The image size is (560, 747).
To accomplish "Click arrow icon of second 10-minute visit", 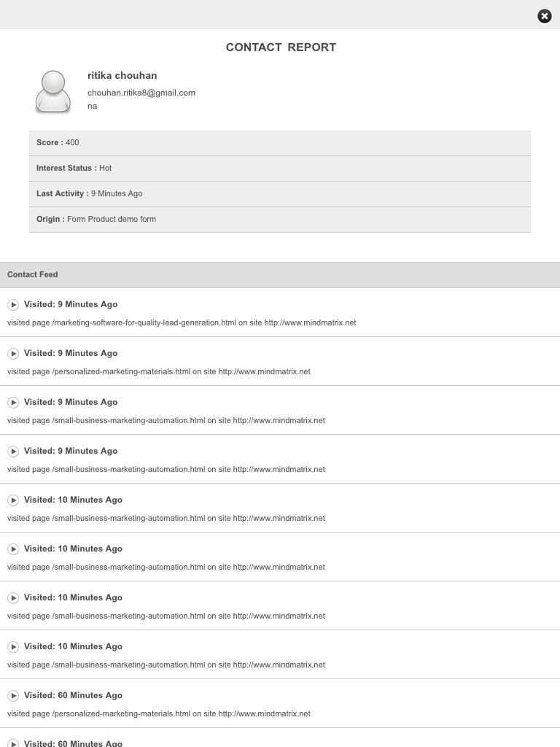I will (x=13, y=549).
